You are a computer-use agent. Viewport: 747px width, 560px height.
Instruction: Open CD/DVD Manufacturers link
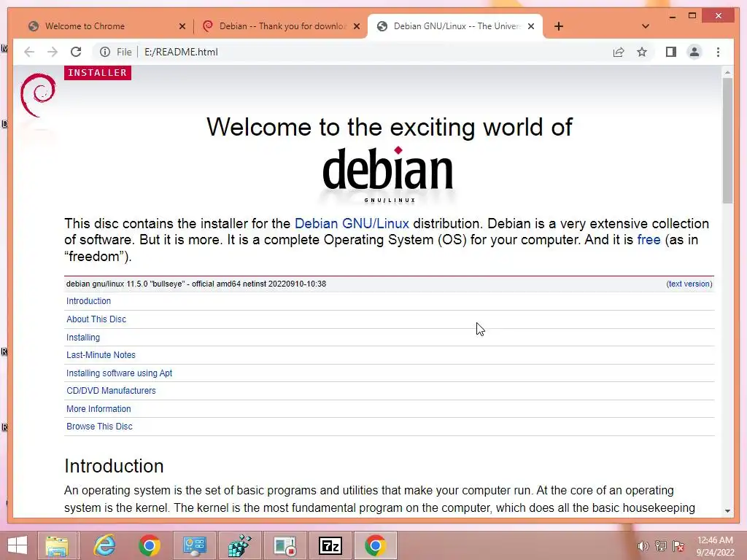(111, 391)
